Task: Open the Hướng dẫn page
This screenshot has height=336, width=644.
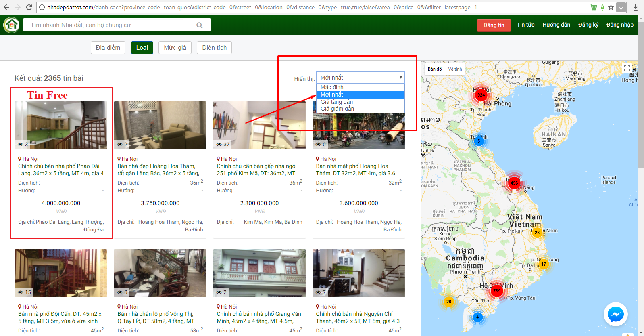Action: pos(556,25)
